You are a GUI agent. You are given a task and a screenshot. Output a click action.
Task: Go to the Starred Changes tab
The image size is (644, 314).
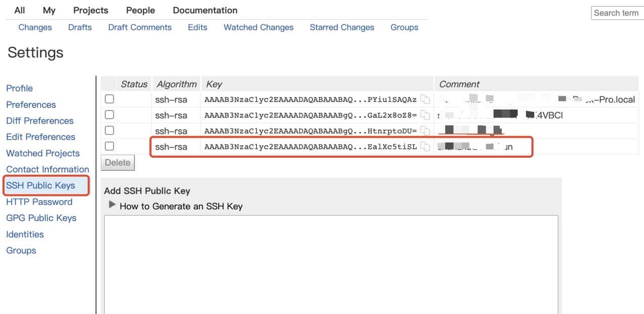[342, 27]
